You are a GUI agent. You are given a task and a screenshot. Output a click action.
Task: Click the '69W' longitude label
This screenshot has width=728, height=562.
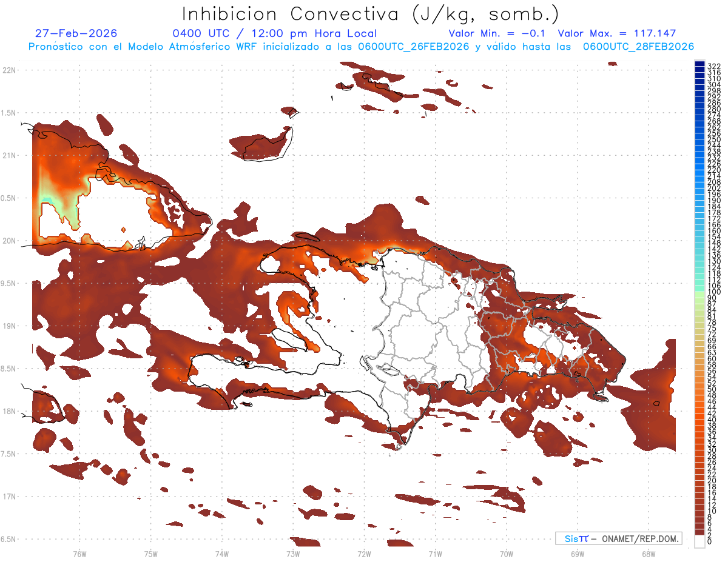pos(578,554)
